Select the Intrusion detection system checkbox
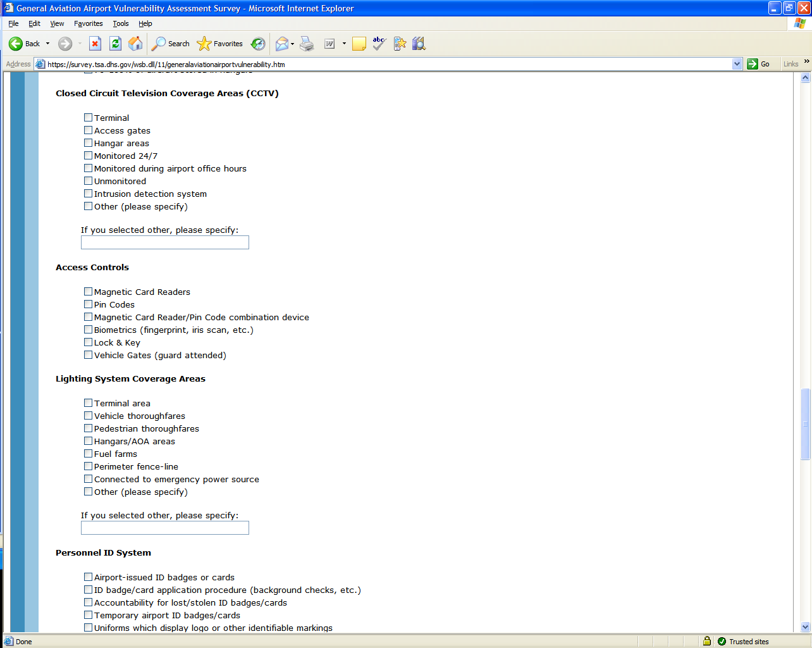Screen dimensions: 812x648 click(89, 194)
